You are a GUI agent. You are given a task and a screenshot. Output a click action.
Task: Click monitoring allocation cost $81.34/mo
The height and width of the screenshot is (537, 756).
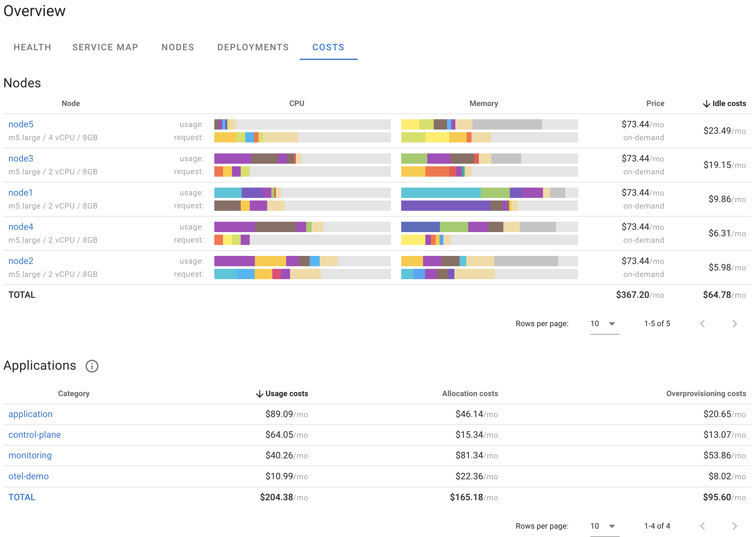pos(477,456)
